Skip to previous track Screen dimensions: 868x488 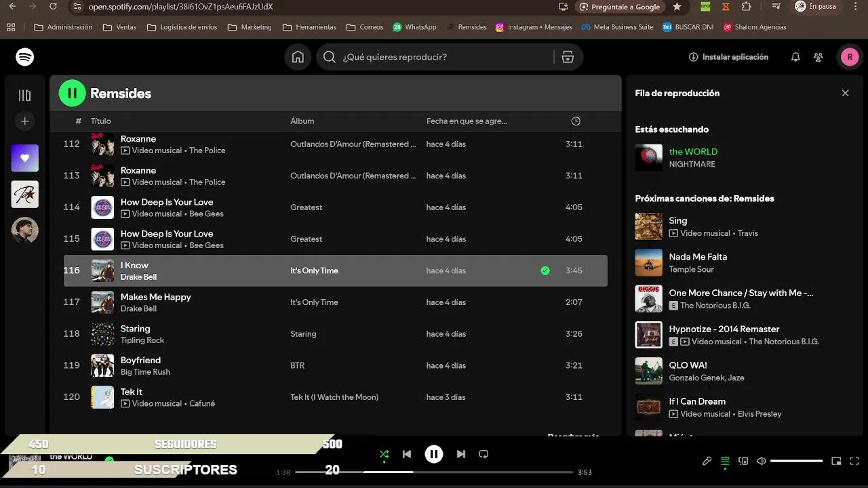point(407,454)
